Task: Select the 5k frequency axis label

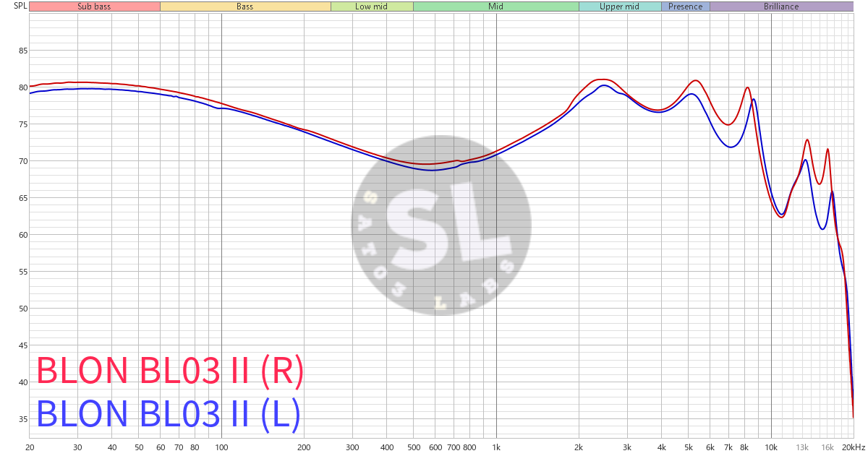Action: 689,447
